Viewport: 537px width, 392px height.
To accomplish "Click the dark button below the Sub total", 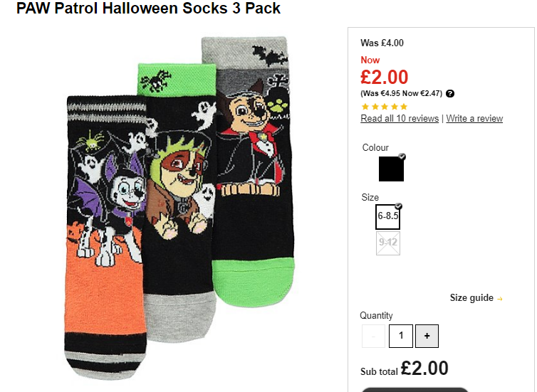I will coord(415,390).
